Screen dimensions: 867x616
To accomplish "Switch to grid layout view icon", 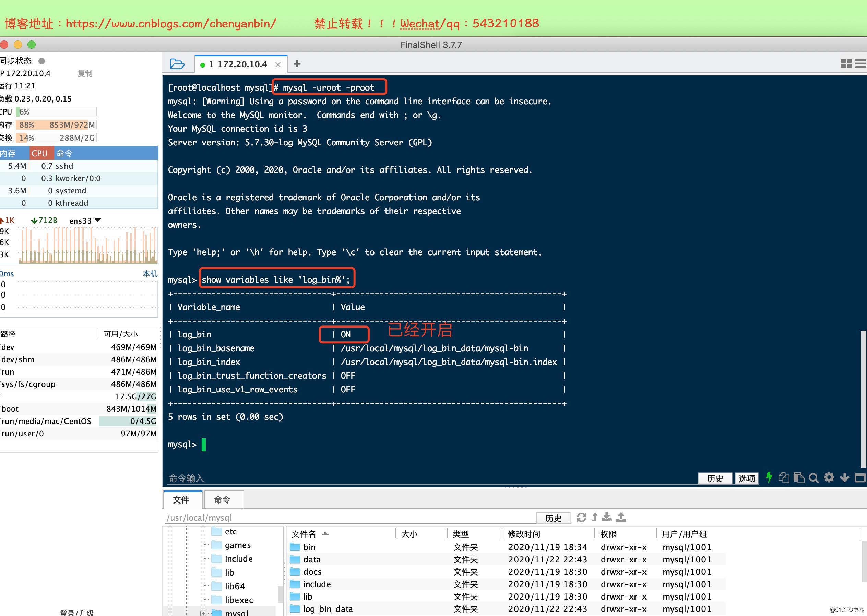I will click(x=846, y=64).
